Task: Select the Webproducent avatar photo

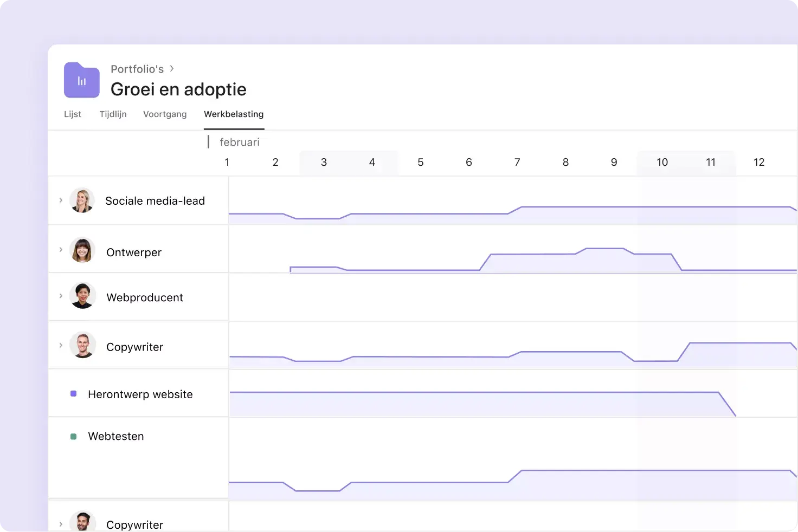Action: click(82, 296)
